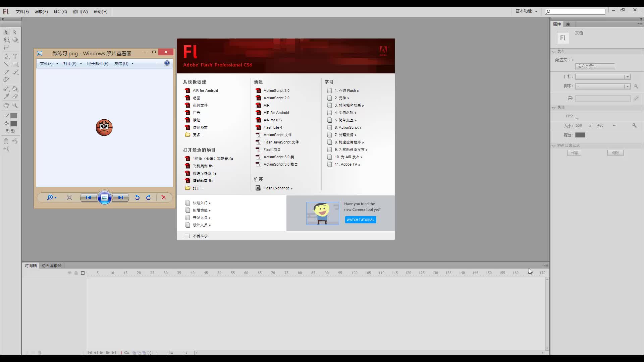Open the 命令(C) menu
644x362 pixels.
pyautogui.click(x=60, y=11)
